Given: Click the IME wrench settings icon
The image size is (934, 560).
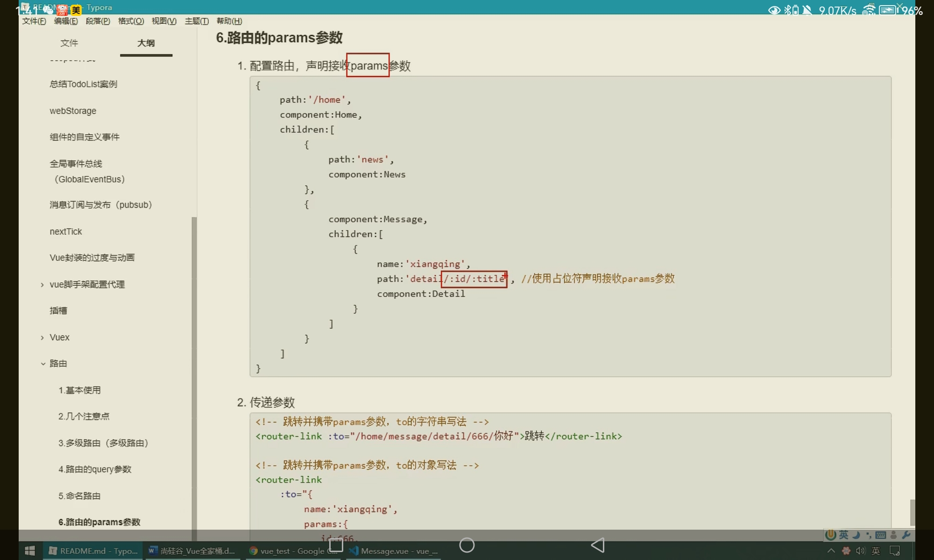Looking at the screenshot, I should tap(906, 535).
